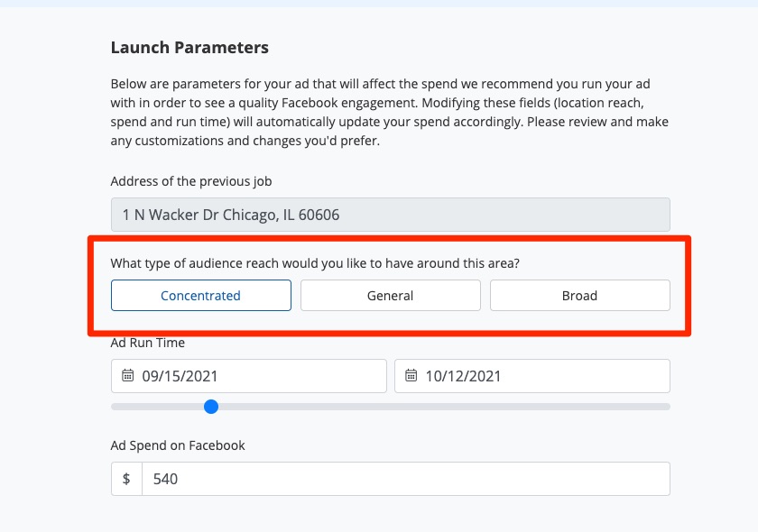Click the dollar sign prefix beside ad spend
Screen dimensions: 758x532
(x=126, y=479)
